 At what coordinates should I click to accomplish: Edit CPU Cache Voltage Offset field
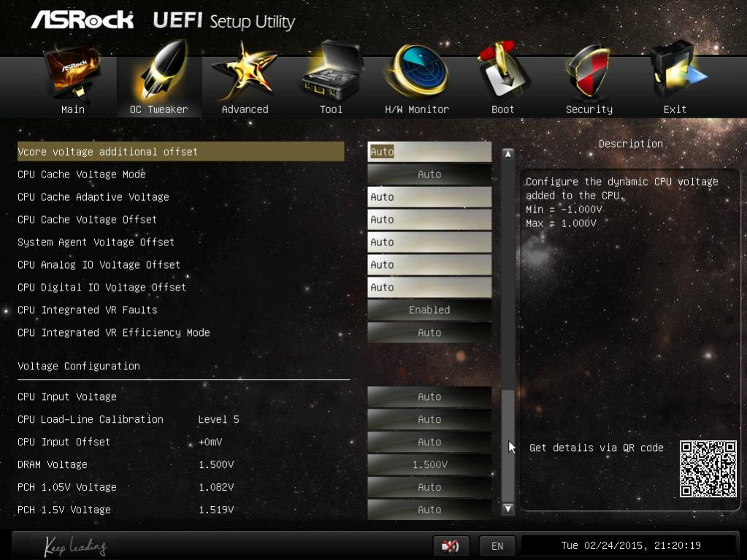tap(429, 220)
